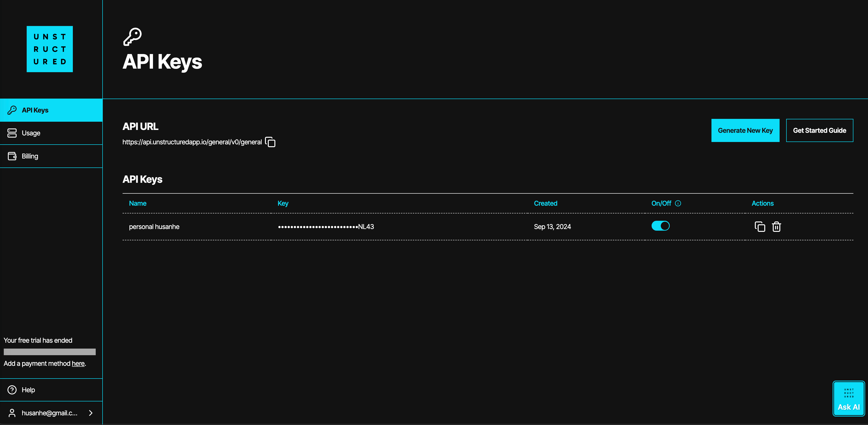The height and width of the screenshot is (425, 868).
Task: Click the free trial usage progress bar
Action: coord(50,352)
